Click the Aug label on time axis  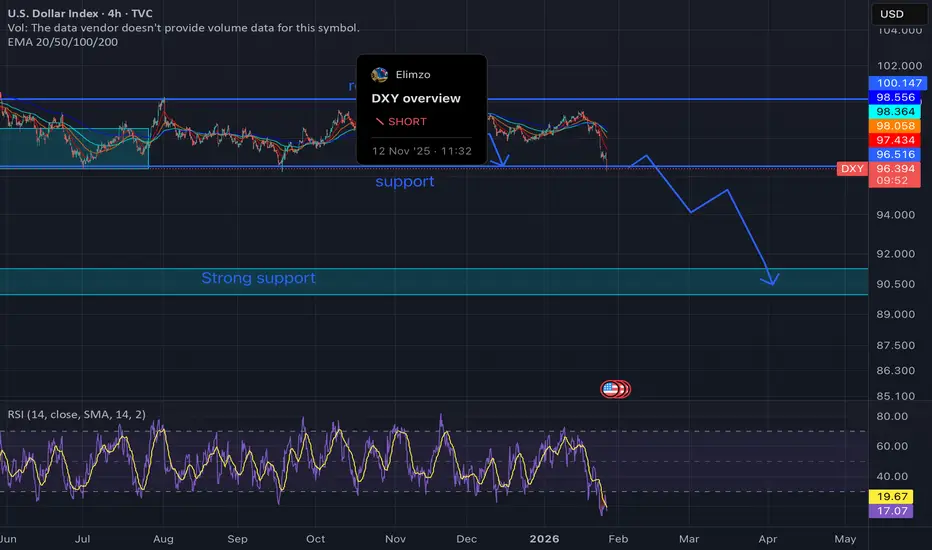[x=163, y=539]
